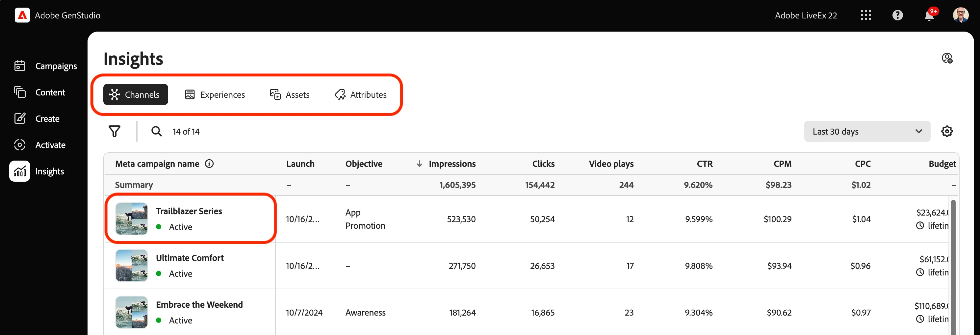Switch to the Channels tab
This screenshot has width=980, height=335.
136,94
